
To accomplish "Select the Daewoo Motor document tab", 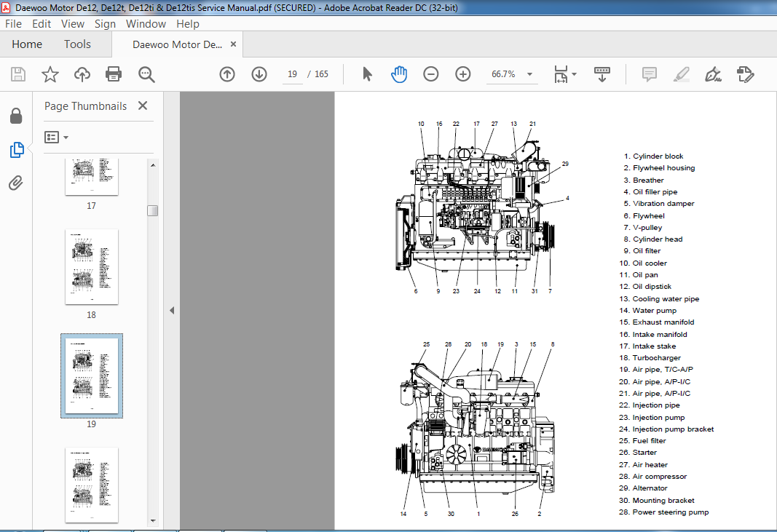I will coord(177,44).
